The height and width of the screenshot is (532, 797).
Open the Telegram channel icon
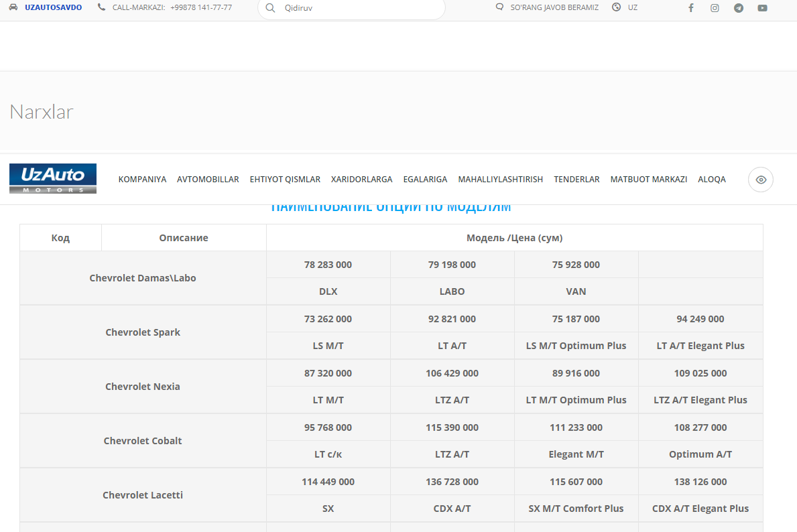(x=738, y=8)
